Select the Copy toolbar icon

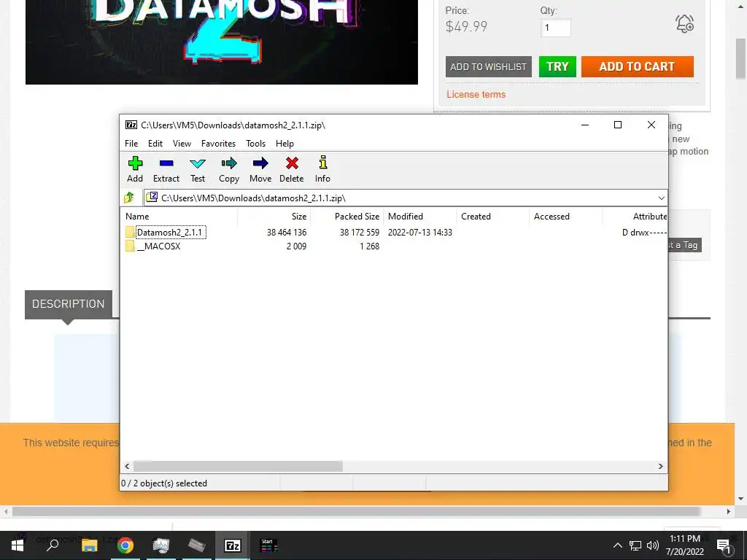coord(229,163)
